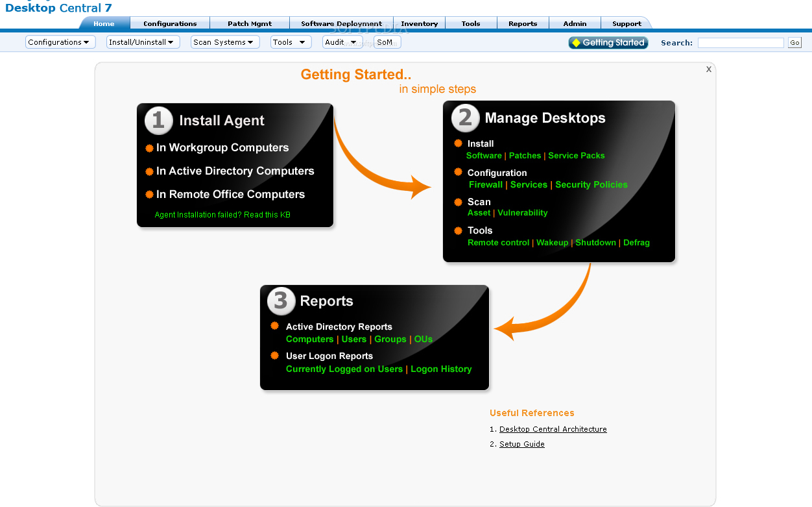Open Desktop Central Architecture reference

click(x=553, y=429)
